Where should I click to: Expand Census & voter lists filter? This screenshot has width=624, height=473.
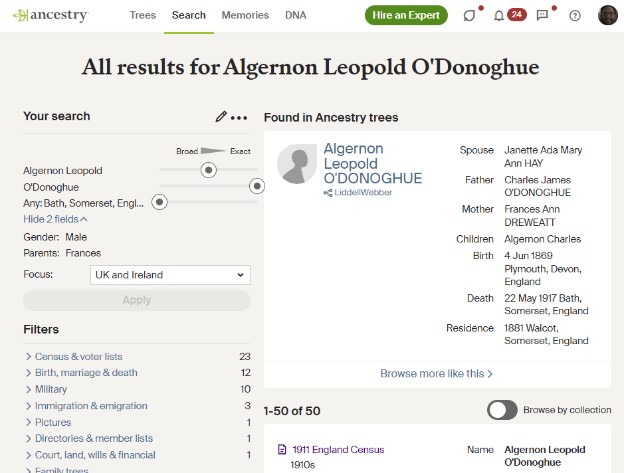[x=78, y=356]
